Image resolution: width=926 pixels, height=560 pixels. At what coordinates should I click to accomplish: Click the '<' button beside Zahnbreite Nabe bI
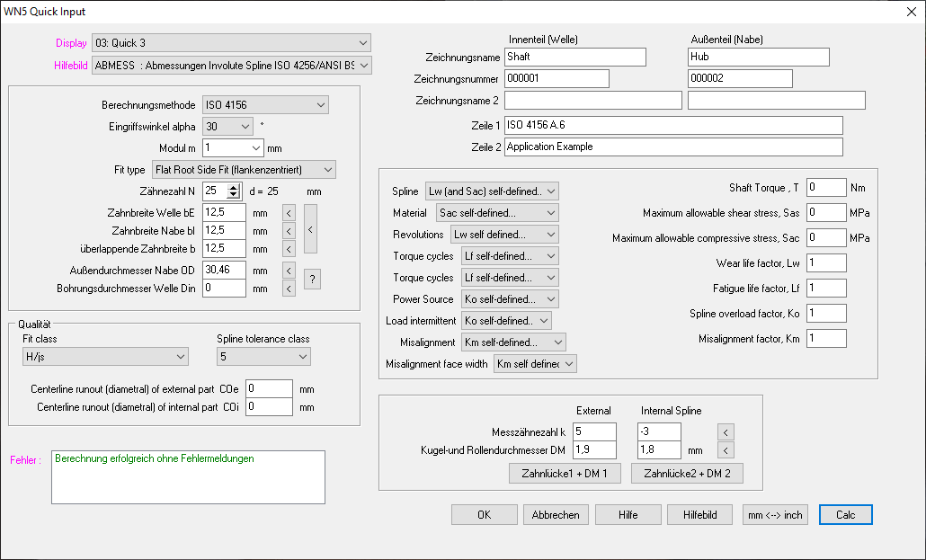click(289, 230)
